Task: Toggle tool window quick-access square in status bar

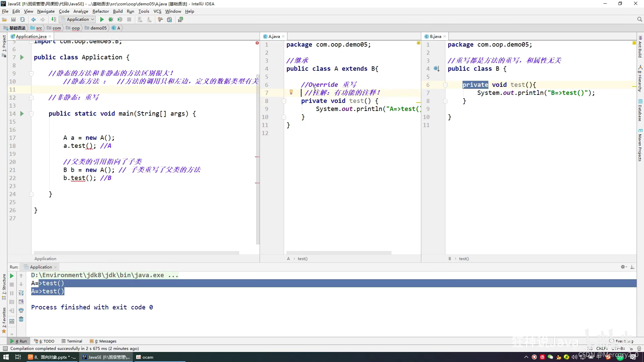Action: pyautogui.click(x=5, y=349)
